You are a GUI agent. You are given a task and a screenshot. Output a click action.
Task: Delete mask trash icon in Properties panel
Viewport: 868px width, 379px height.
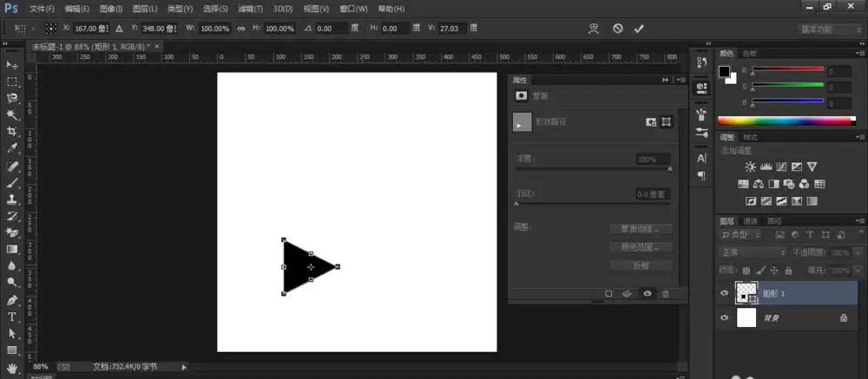[x=666, y=294]
